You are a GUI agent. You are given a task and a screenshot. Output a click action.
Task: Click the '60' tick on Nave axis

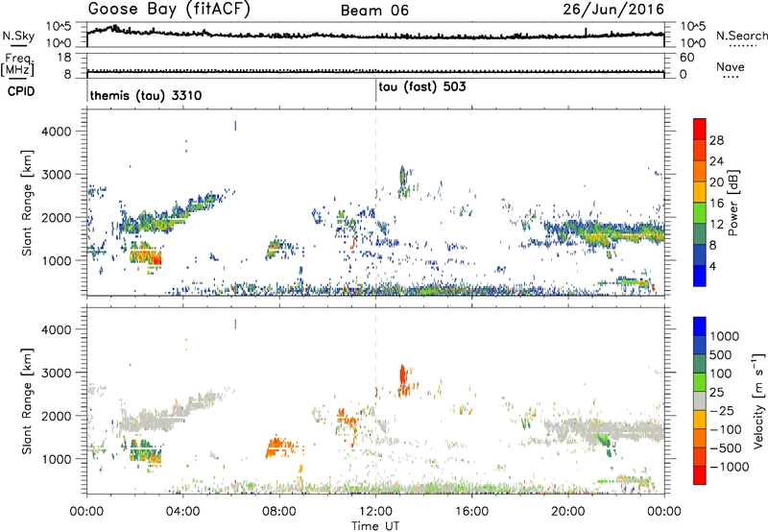686,58
